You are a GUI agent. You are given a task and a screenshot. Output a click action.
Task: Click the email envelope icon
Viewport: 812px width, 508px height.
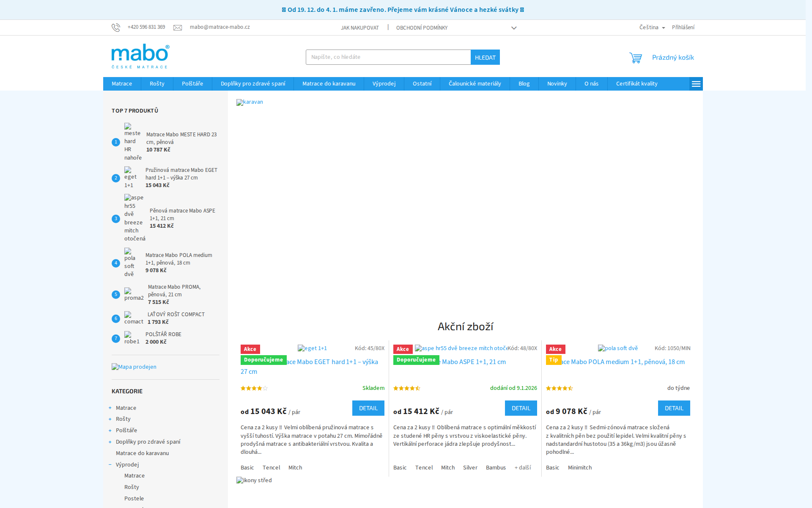pyautogui.click(x=178, y=28)
